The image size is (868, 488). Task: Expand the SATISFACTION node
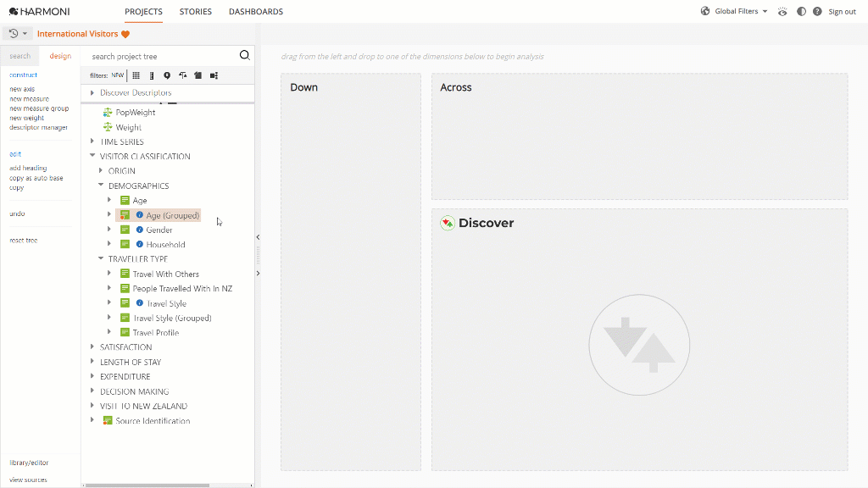click(92, 347)
